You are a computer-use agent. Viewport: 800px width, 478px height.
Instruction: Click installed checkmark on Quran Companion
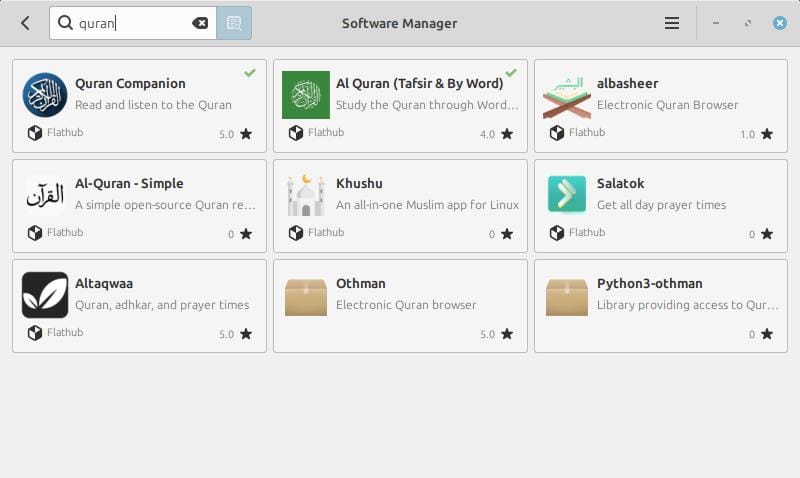point(249,73)
